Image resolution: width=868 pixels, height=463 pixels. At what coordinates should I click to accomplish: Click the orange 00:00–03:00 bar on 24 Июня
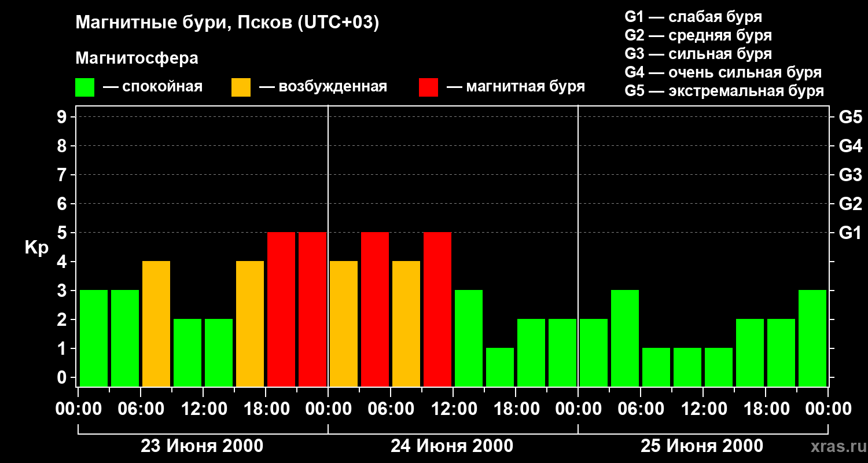click(344, 324)
